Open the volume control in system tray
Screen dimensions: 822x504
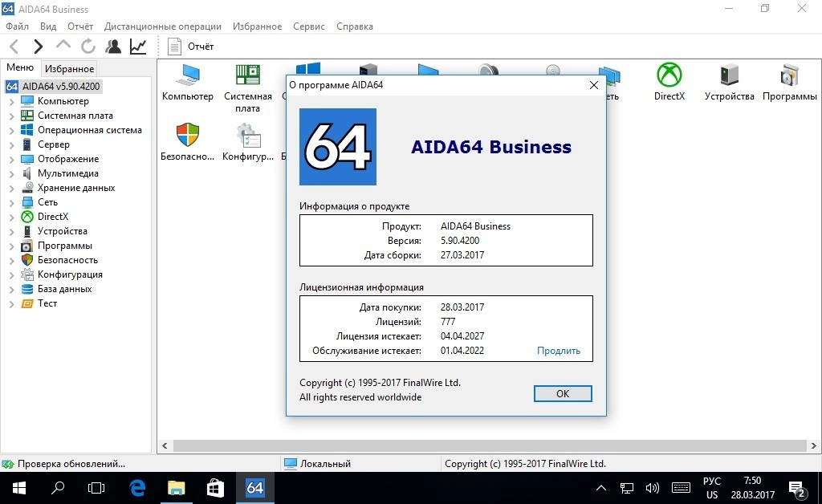[x=652, y=488]
